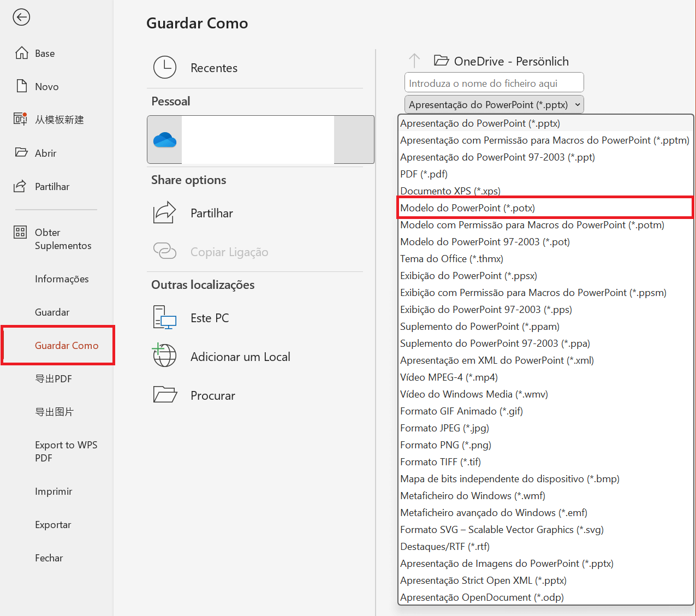Viewport: 696px width, 616px height.
Task: Choose Modelo do PowerPoint 97-2003 (*.pot)
Action: (x=546, y=242)
